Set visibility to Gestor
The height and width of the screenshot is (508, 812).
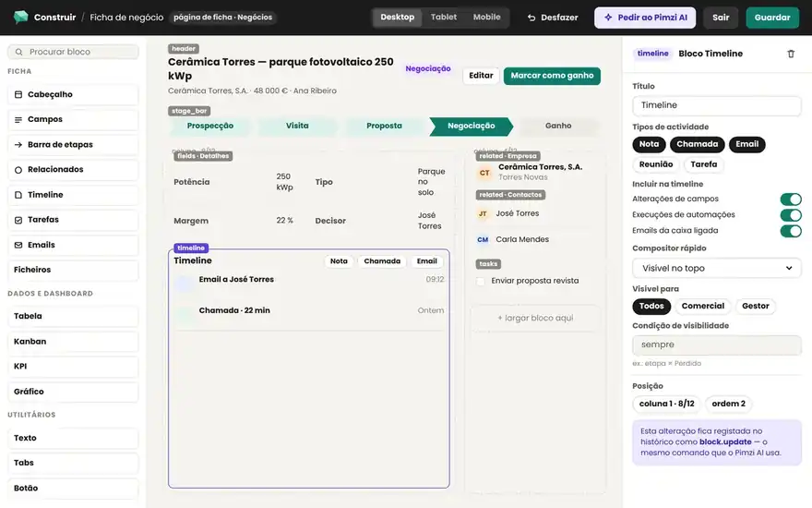(x=755, y=306)
